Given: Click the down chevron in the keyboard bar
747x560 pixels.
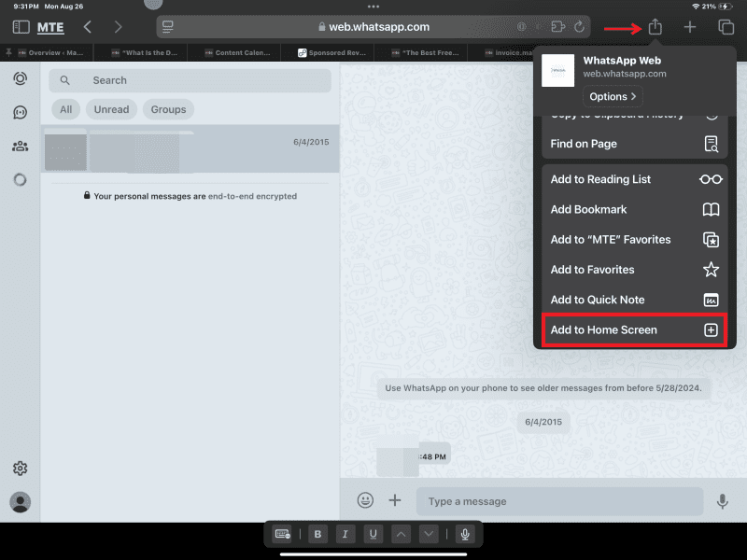Looking at the screenshot, I should 428,533.
